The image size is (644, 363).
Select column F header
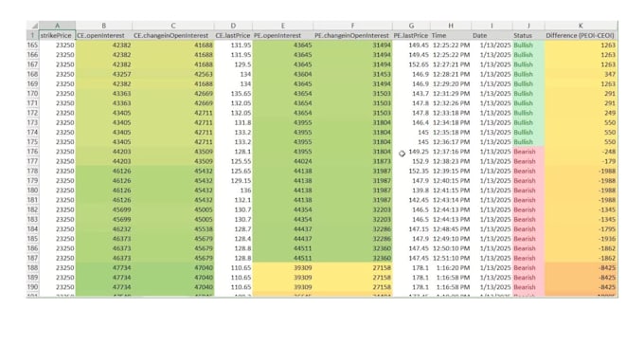point(352,26)
